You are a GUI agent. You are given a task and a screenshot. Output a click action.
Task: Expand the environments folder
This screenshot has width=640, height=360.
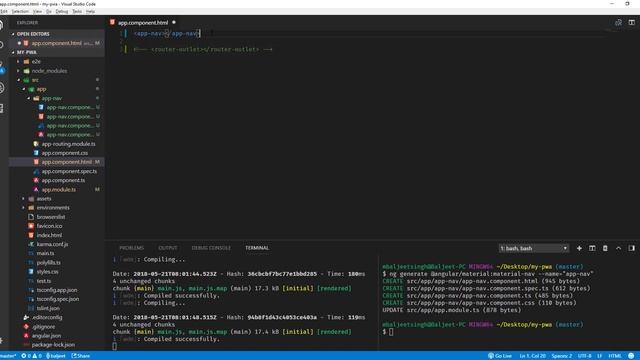(x=53, y=208)
